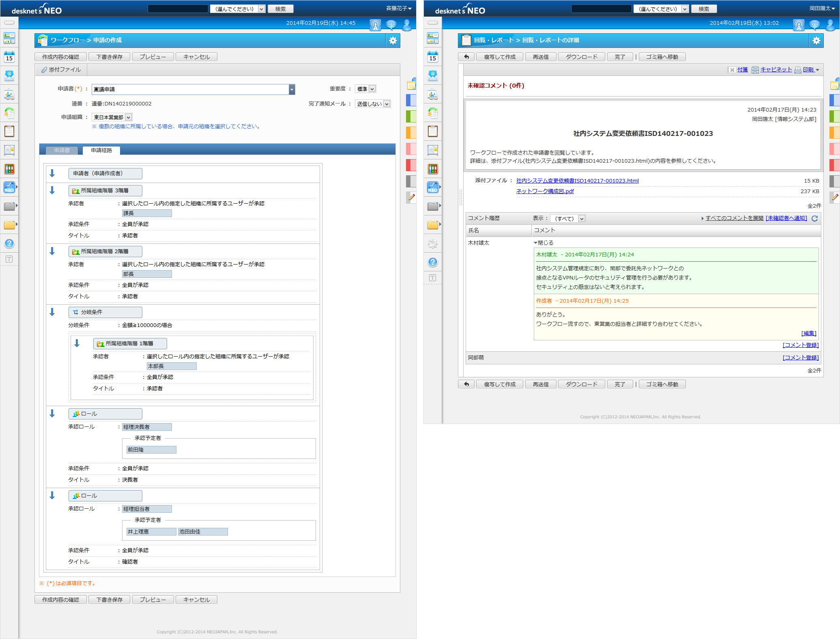Refresh the comment history with the reload icon
The image size is (840, 639).
814,218
